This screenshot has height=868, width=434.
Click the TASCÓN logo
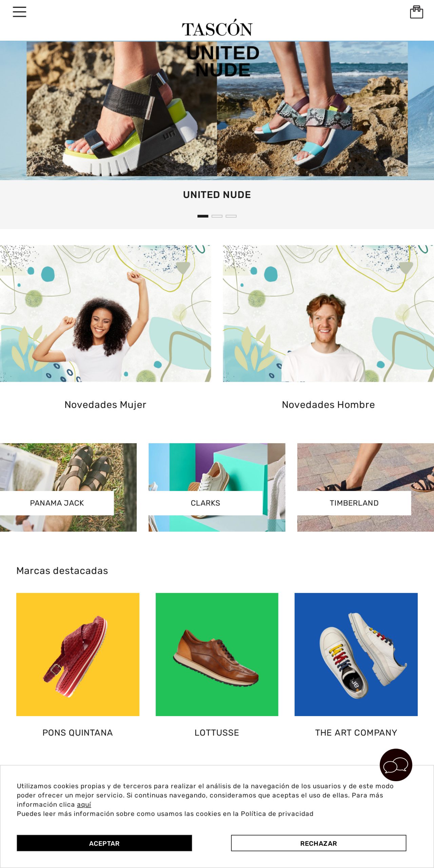pyautogui.click(x=217, y=28)
